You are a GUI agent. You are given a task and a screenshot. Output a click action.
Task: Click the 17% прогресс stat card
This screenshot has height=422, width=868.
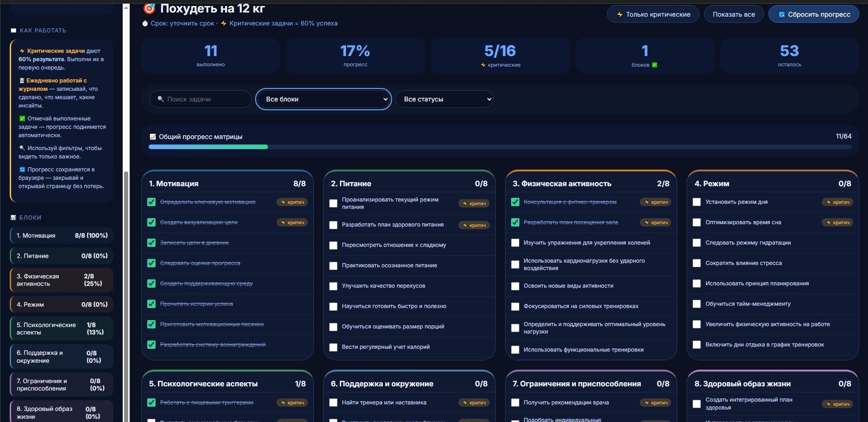(356, 56)
